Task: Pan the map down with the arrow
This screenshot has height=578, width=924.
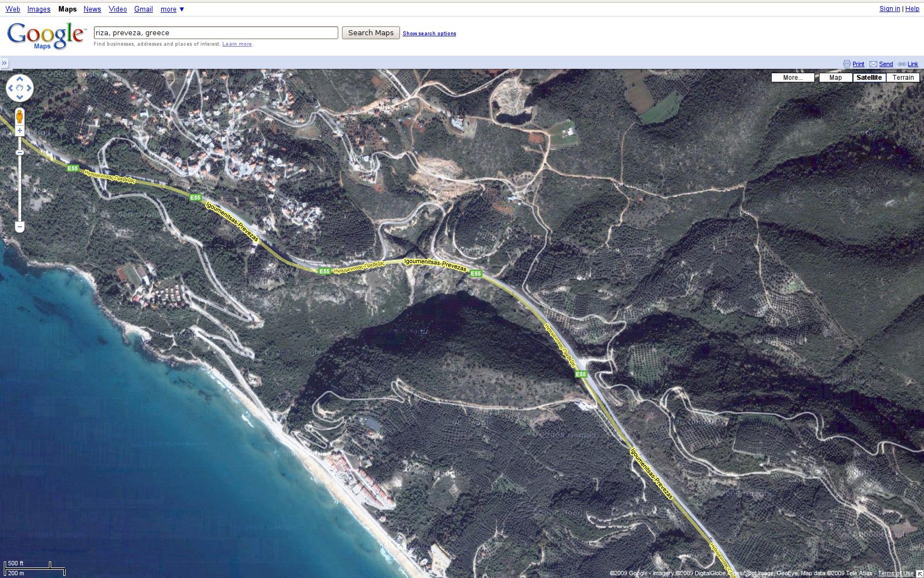Action: tap(20, 97)
